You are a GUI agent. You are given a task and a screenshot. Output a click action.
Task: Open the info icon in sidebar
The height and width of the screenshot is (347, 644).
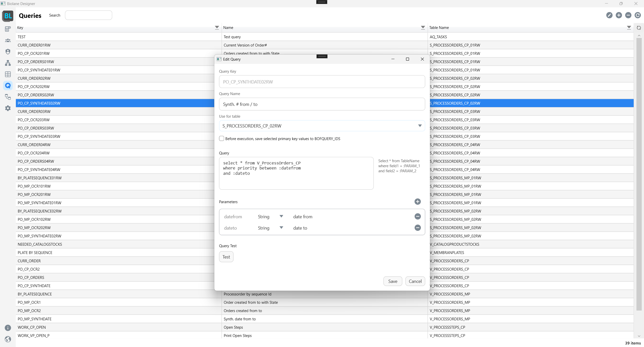8,328
